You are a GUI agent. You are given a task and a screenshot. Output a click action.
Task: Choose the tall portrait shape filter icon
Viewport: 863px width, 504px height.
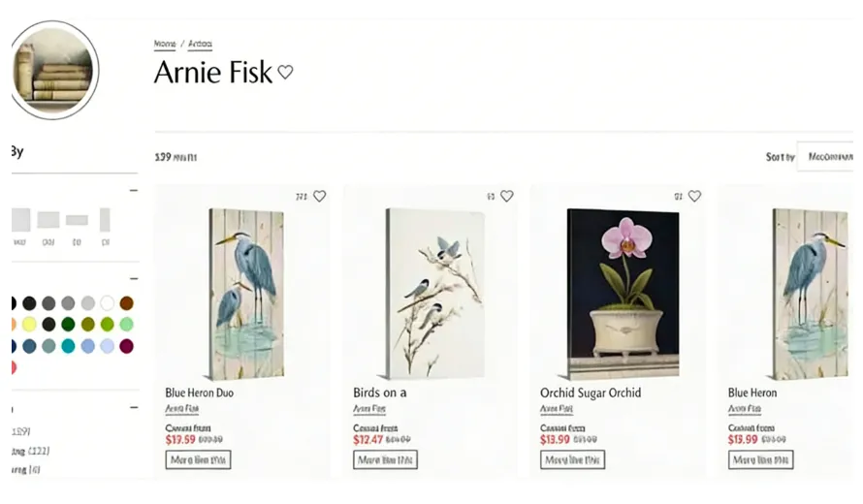pyautogui.click(x=105, y=219)
